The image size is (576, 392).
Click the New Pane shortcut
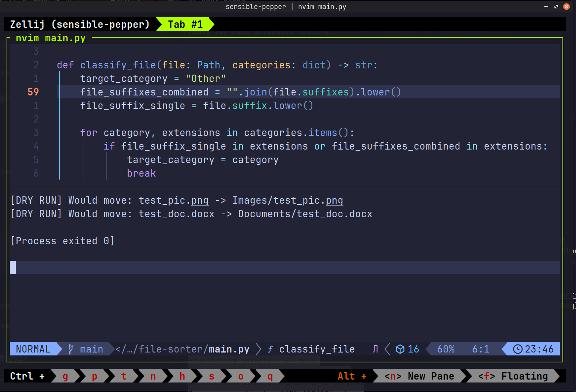[x=419, y=376]
